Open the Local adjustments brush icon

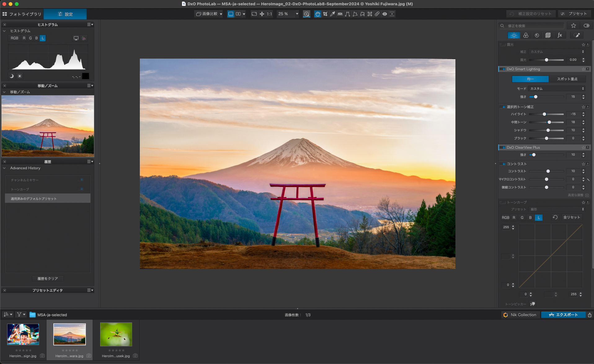point(577,35)
